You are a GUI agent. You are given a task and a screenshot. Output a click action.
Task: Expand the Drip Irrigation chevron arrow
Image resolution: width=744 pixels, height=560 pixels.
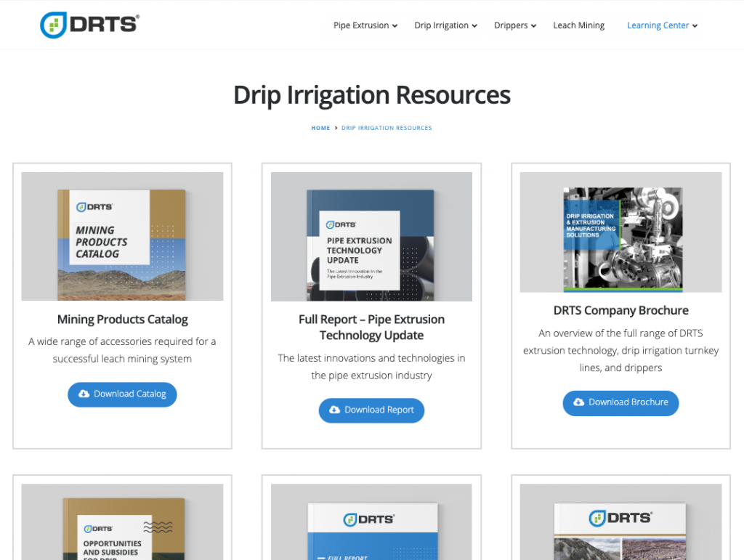474,26
